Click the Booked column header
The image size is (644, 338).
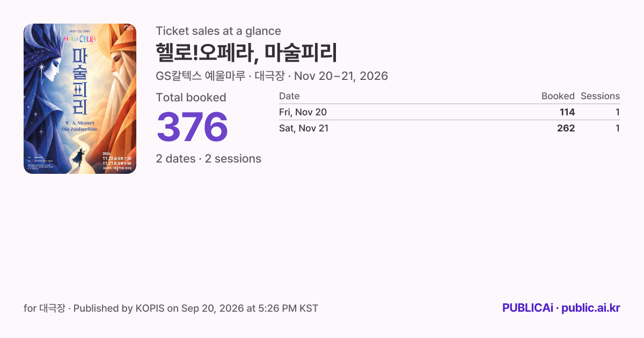[x=558, y=96]
